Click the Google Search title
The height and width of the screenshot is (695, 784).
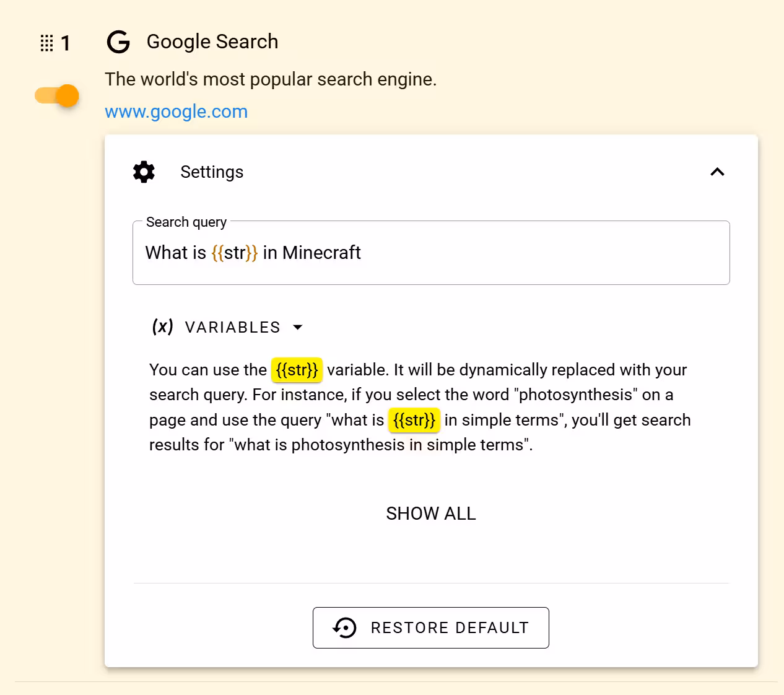pyautogui.click(x=212, y=42)
